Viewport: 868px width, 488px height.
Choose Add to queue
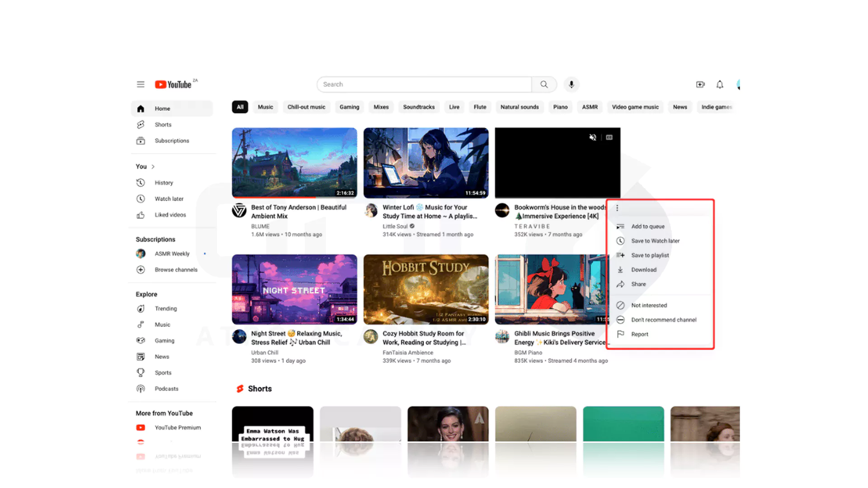pos(660,226)
